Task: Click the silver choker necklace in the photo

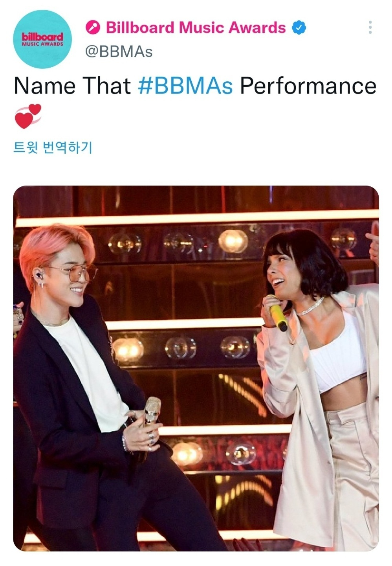Action: tap(310, 307)
